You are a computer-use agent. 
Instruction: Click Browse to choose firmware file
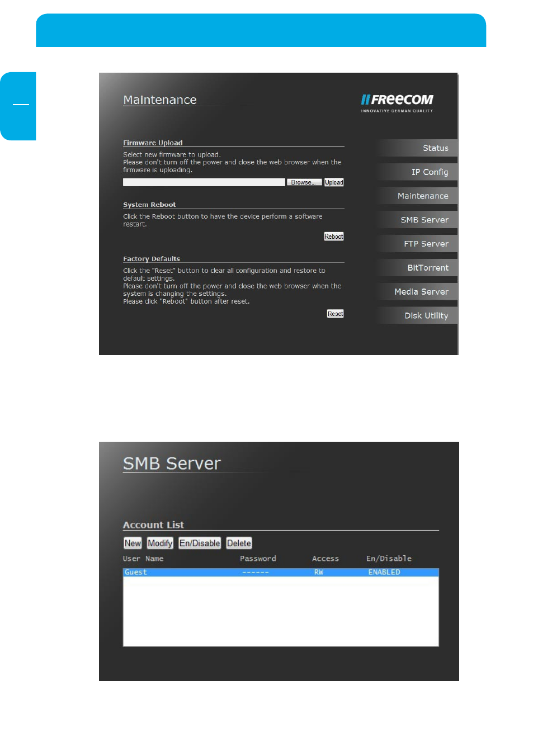304,182
